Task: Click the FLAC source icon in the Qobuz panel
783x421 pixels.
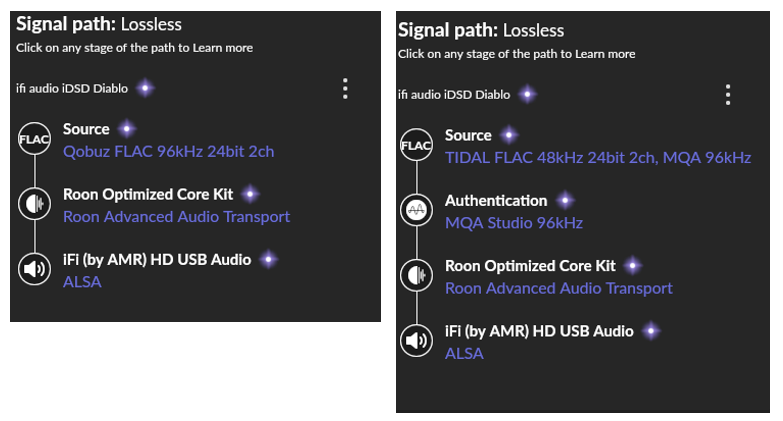Action: tap(34, 139)
